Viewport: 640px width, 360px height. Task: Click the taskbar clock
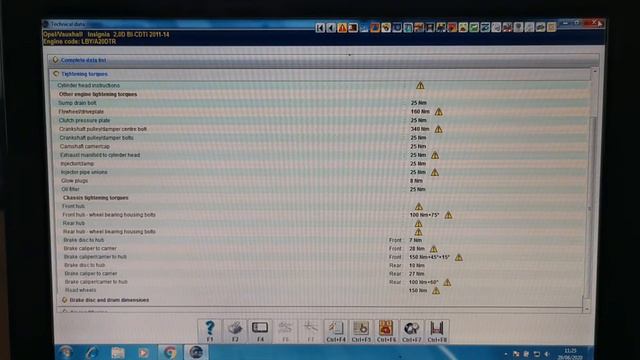(570, 353)
